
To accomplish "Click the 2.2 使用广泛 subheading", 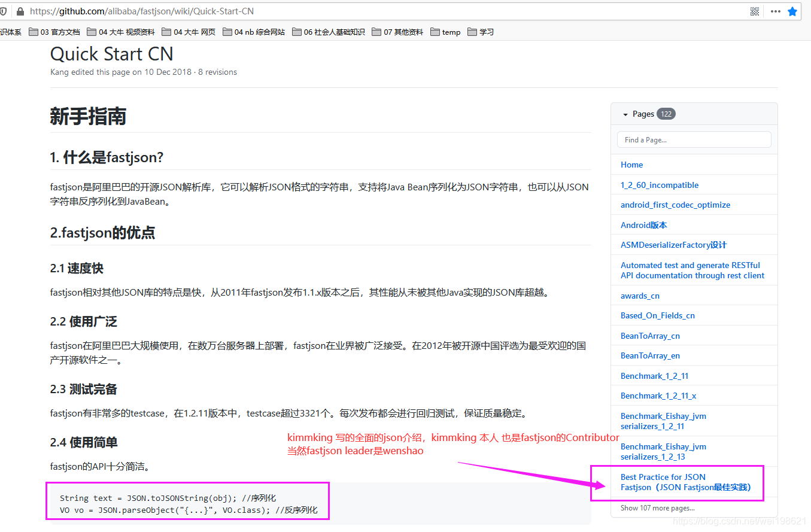I will click(x=83, y=321).
